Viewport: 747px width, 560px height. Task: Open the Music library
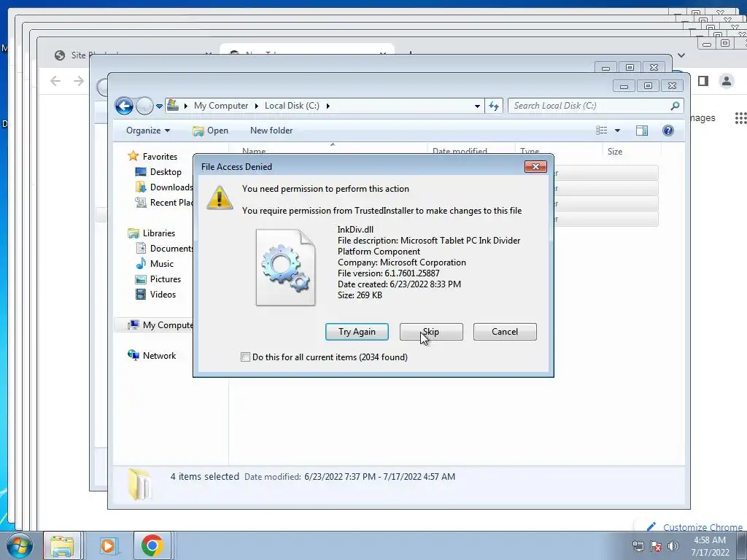pyautogui.click(x=155, y=263)
